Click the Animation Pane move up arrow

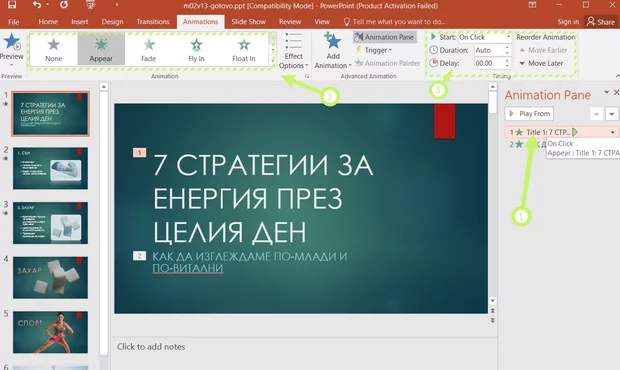(596, 114)
